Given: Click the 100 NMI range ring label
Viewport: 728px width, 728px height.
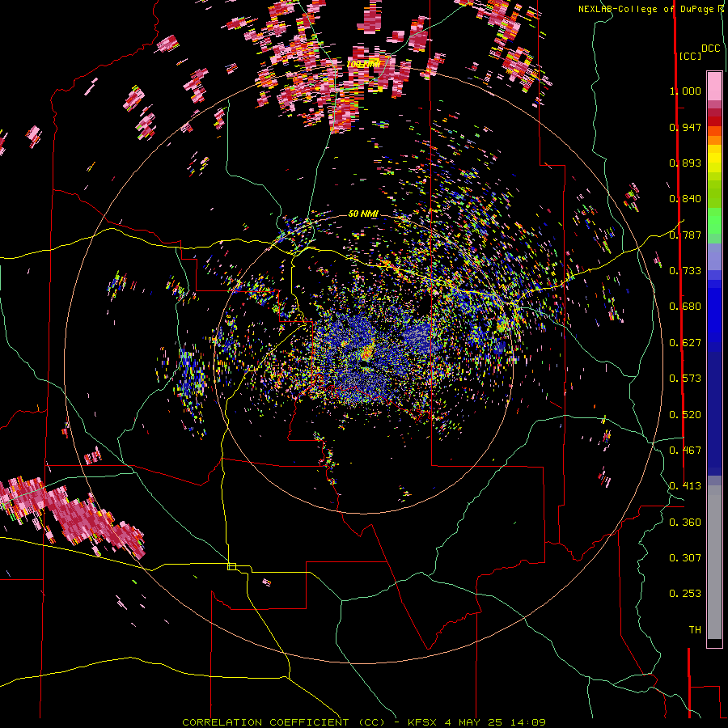Looking at the screenshot, I should coord(363,64).
